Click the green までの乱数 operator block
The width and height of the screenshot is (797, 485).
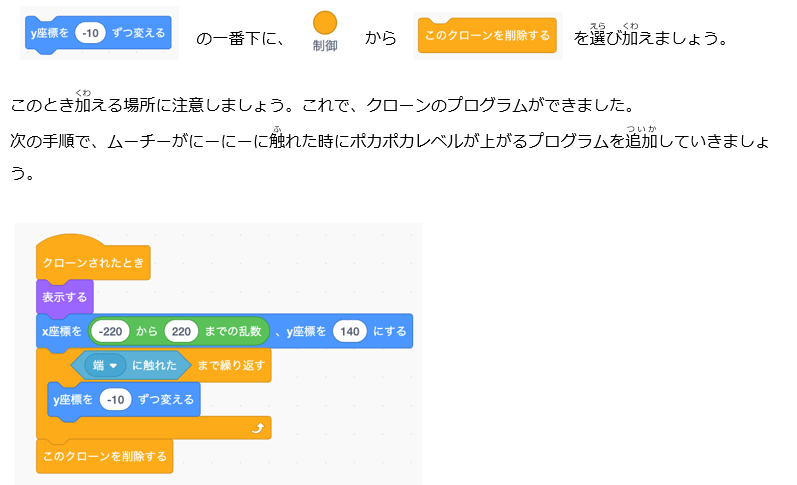[x=234, y=331]
